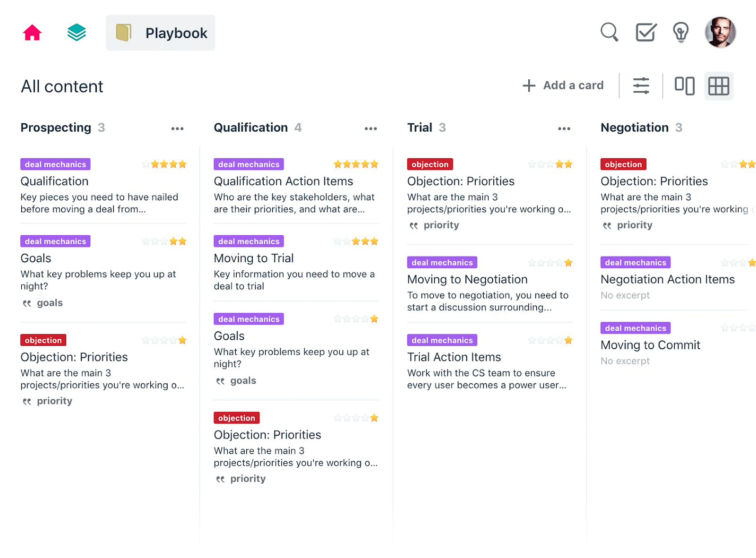This screenshot has height=558, width=756.
Task: Open the user profile avatar
Action: tap(720, 33)
